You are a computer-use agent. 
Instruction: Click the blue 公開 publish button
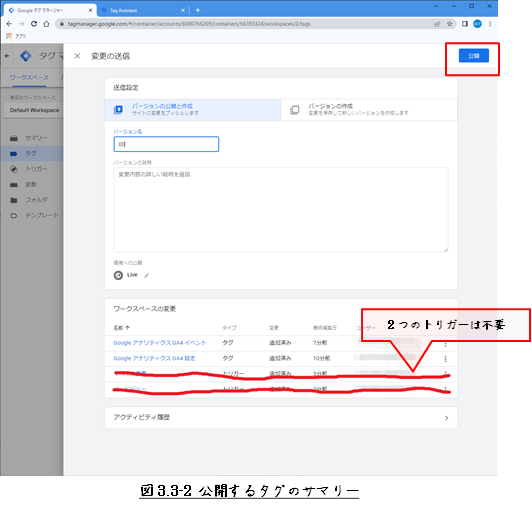point(474,56)
